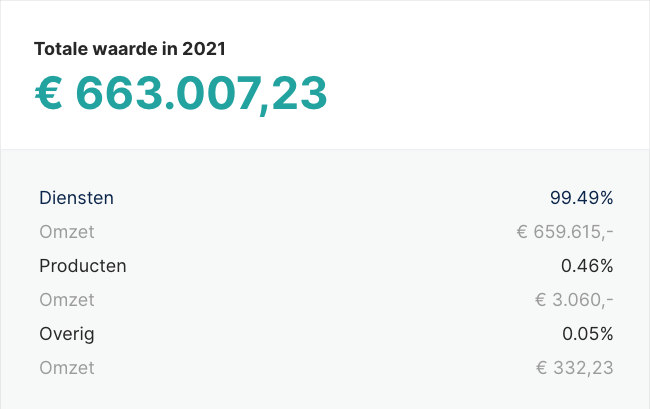Select the large total amount € 663.007,23
Viewport: 650px width, 409px height.
(x=181, y=94)
